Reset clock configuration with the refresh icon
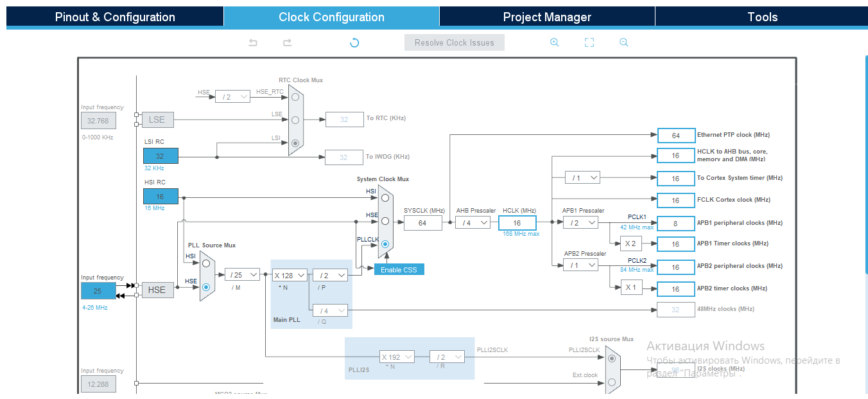Viewport: 868px width, 399px height. coord(354,42)
